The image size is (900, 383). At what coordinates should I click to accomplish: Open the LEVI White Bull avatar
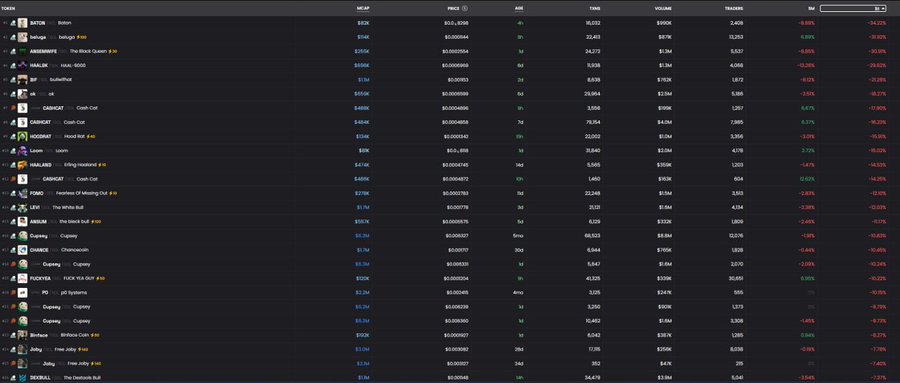coord(22,207)
